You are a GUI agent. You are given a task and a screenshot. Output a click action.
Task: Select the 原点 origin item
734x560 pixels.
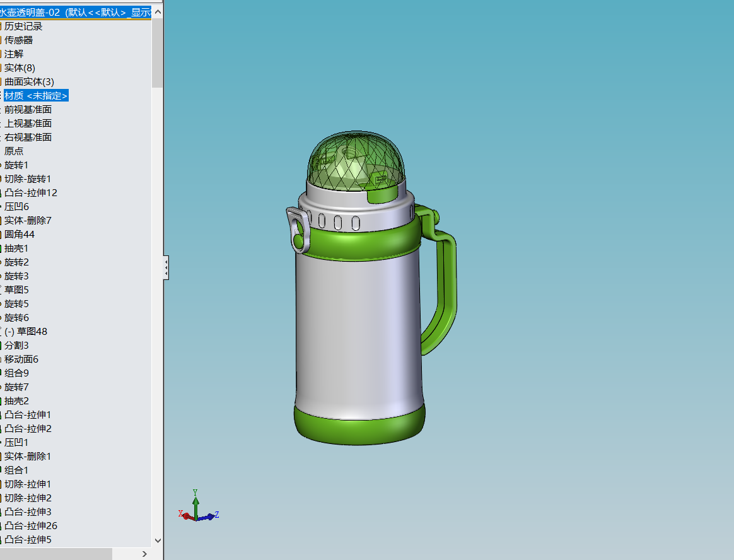pyautogui.click(x=14, y=151)
